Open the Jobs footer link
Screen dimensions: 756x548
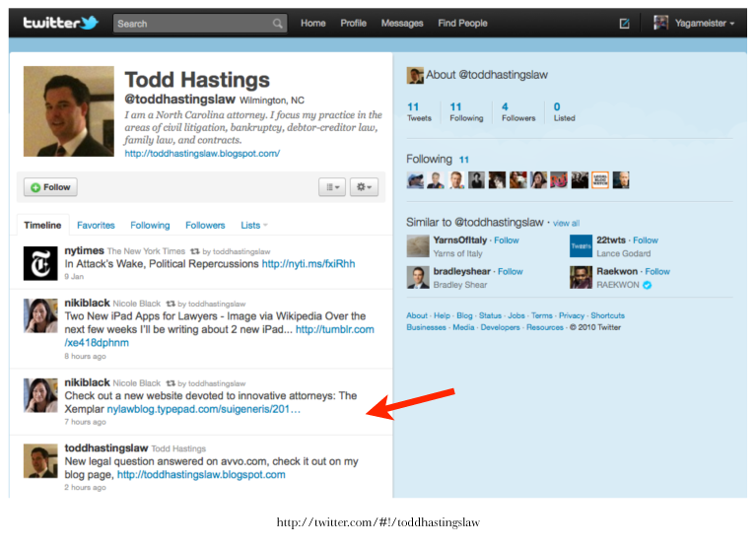point(515,315)
